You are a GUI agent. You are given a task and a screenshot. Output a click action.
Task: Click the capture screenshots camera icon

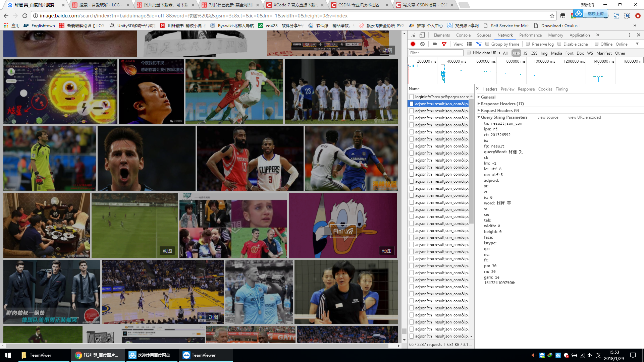click(435, 44)
